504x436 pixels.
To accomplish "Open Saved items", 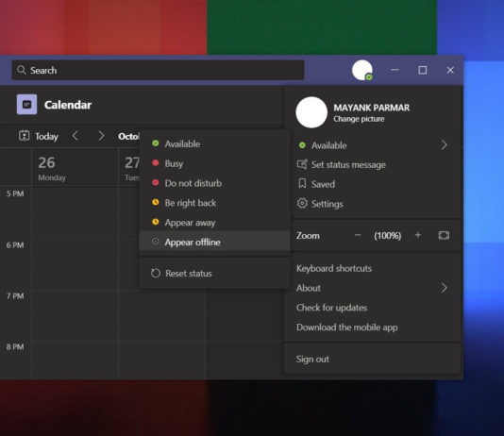I will [x=373, y=184].
